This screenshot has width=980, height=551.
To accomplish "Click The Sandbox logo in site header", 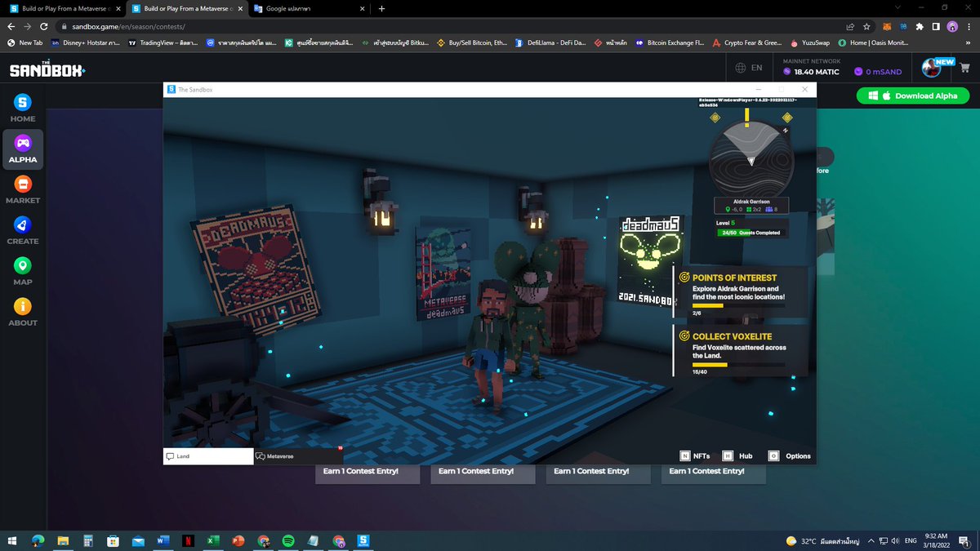I will (47, 69).
